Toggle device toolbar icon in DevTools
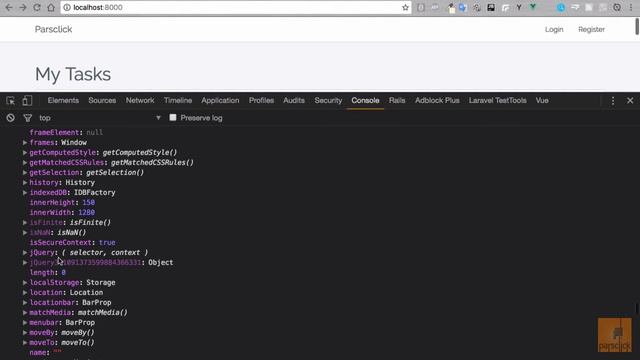Viewport: 640px width, 360px height. click(x=27, y=100)
